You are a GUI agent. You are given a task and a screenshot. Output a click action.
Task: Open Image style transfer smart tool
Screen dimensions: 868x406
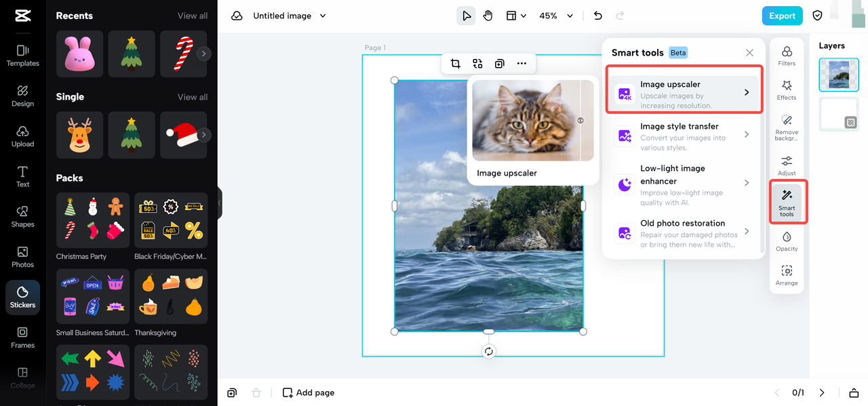pyautogui.click(x=684, y=135)
